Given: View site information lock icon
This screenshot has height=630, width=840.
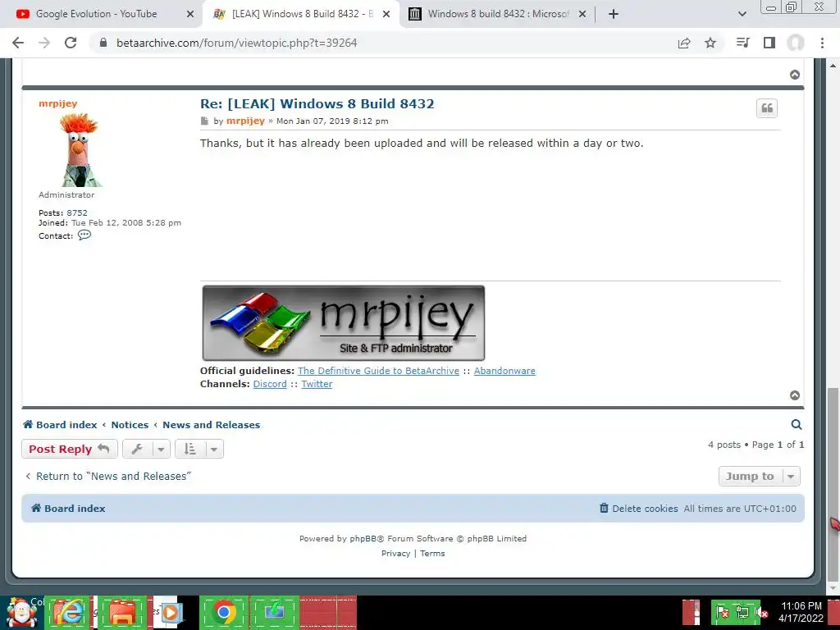Looking at the screenshot, I should point(103,43).
